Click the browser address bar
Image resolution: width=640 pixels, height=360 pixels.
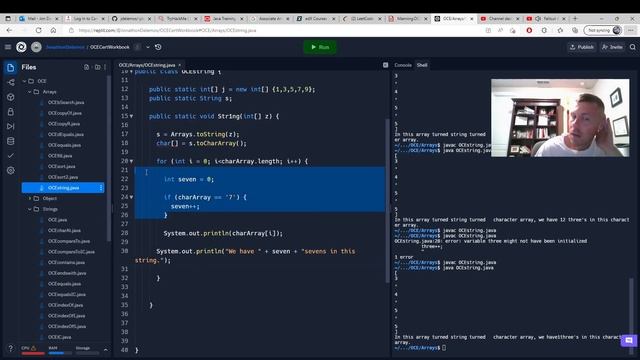coord(273,30)
